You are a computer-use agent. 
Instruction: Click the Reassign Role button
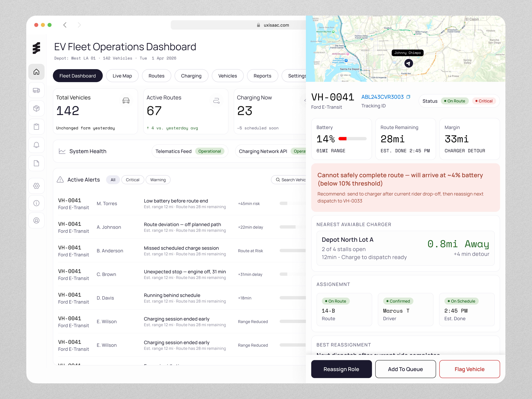pos(341,369)
